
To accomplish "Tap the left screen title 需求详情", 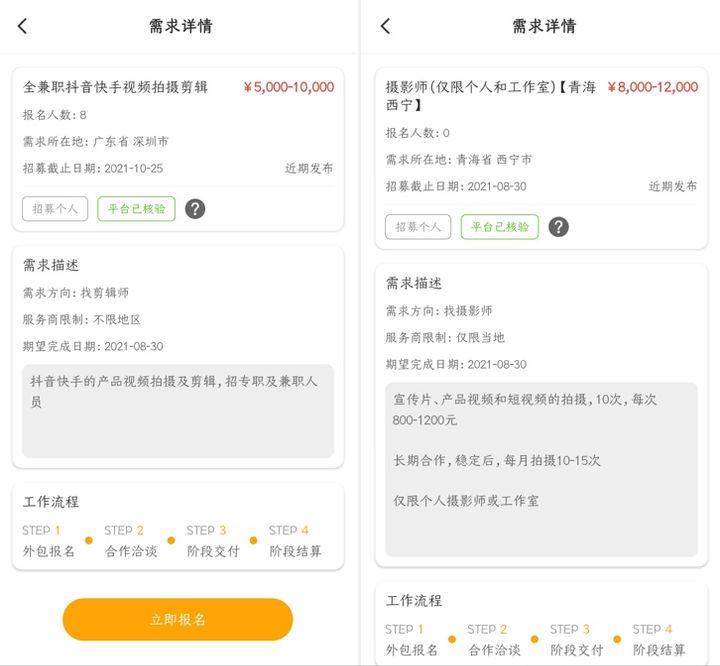I will [x=181, y=26].
